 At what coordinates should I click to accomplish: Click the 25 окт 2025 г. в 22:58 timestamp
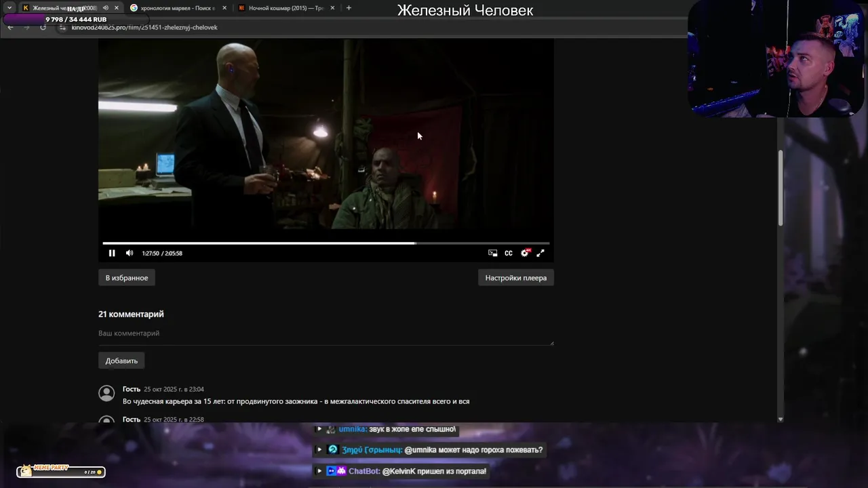click(x=174, y=420)
